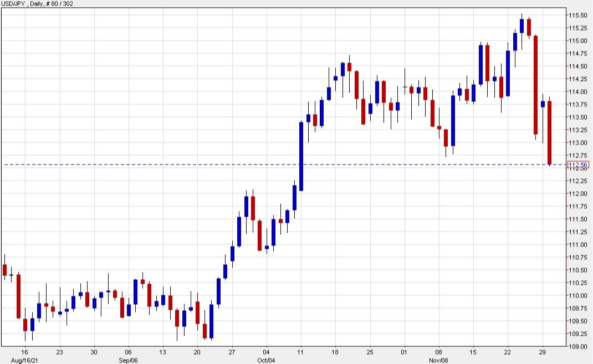This screenshot has height=364, width=593.
Task: Select the Nov/08 month label
Action: pyautogui.click(x=439, y=361)
